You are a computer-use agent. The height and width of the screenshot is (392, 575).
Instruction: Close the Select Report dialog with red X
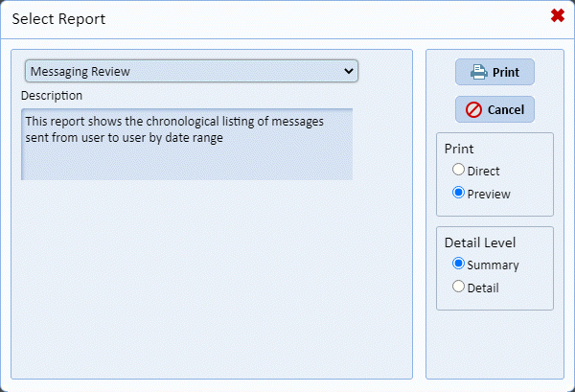557,15
